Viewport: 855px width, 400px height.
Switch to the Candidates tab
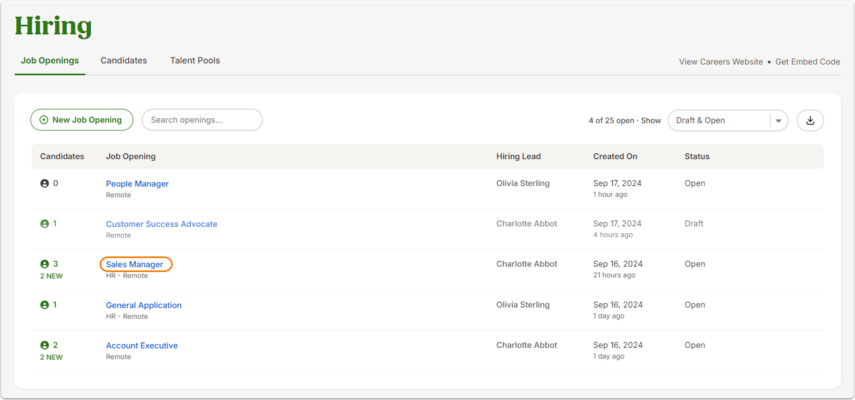124,60
